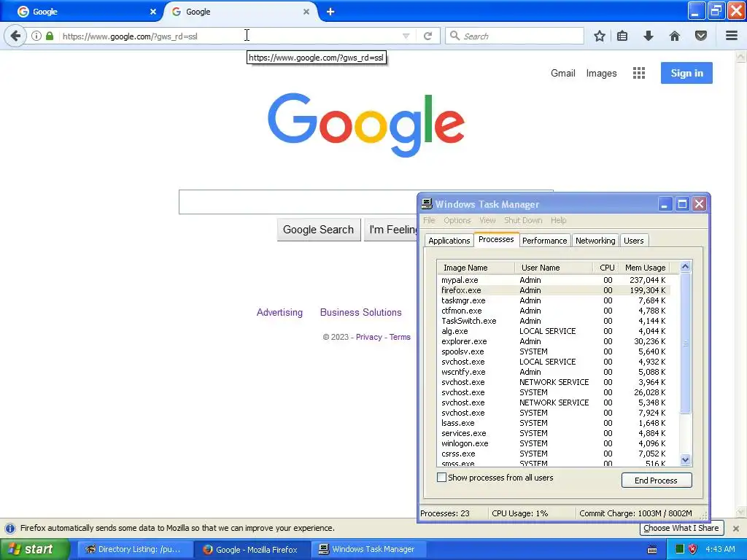747x560 pixels.
Task: Open Google apps grid icon
Action: [639, 73]
